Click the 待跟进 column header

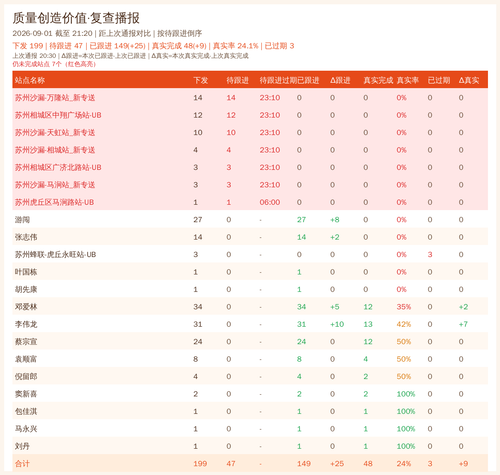[237, 80]
